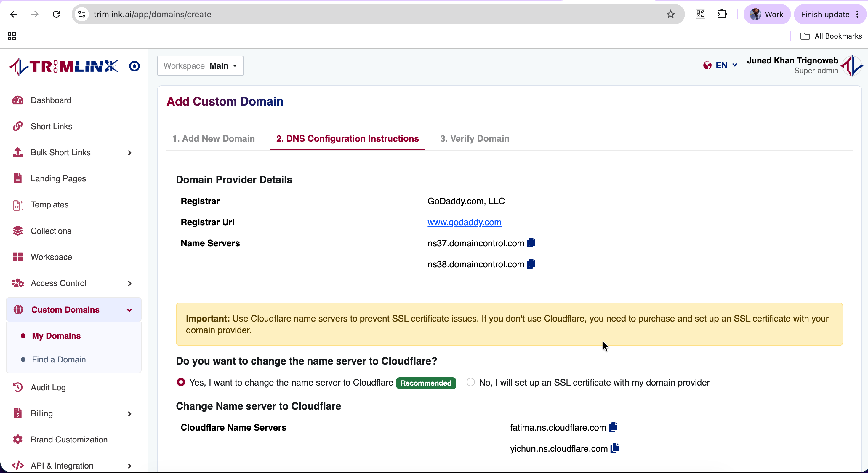Open My Domains in sidebar
Viewport: 868px width, 473px height.
tap(56, 336)
